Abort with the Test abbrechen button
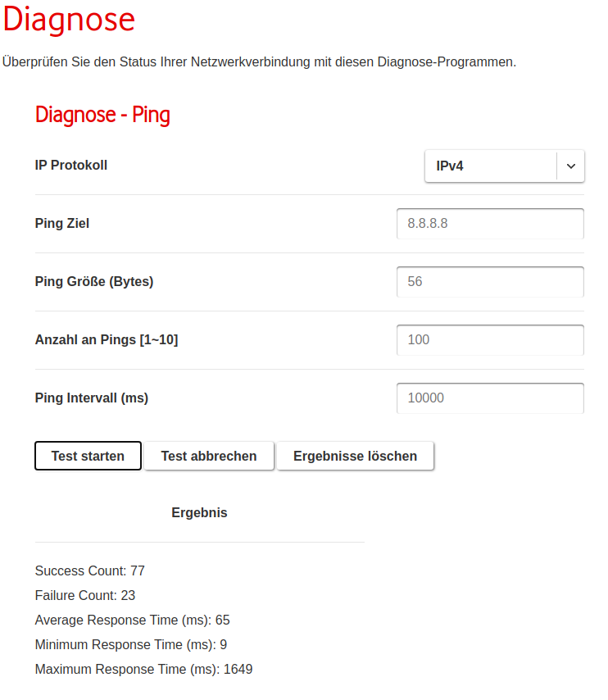 pos(209,456)
